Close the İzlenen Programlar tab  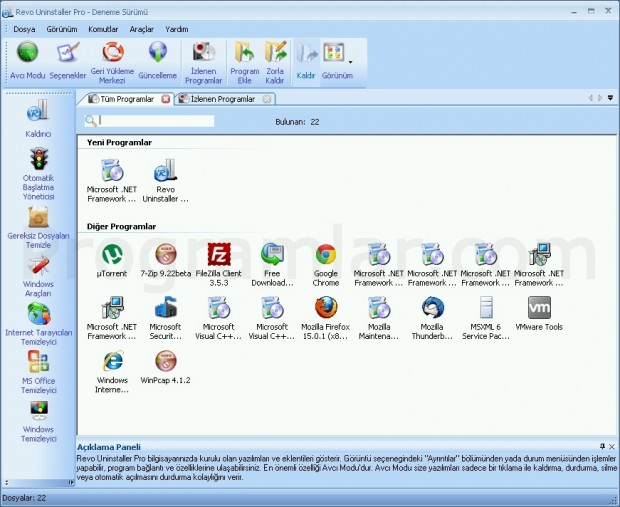pos(267,99)
